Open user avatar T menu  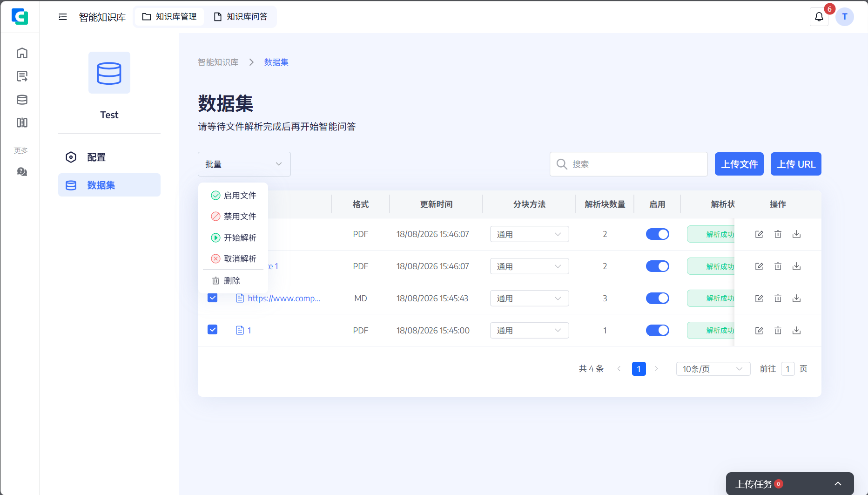[845, 17]
